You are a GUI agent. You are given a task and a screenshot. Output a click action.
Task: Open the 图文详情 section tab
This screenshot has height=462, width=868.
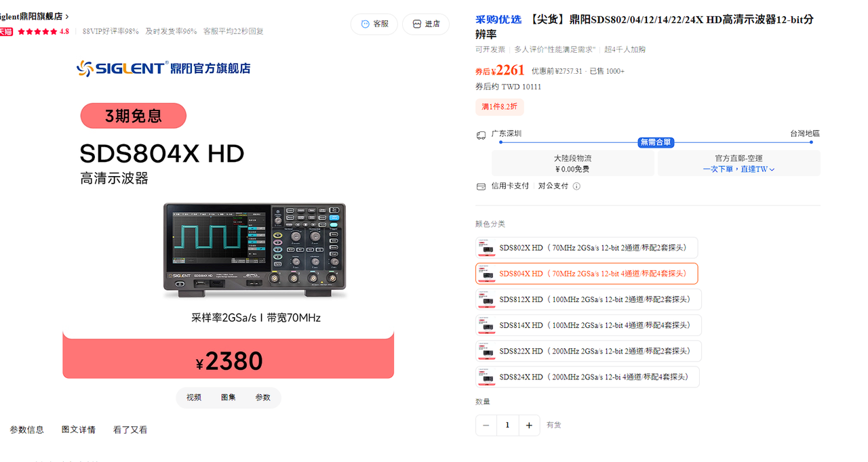(79, 429)
